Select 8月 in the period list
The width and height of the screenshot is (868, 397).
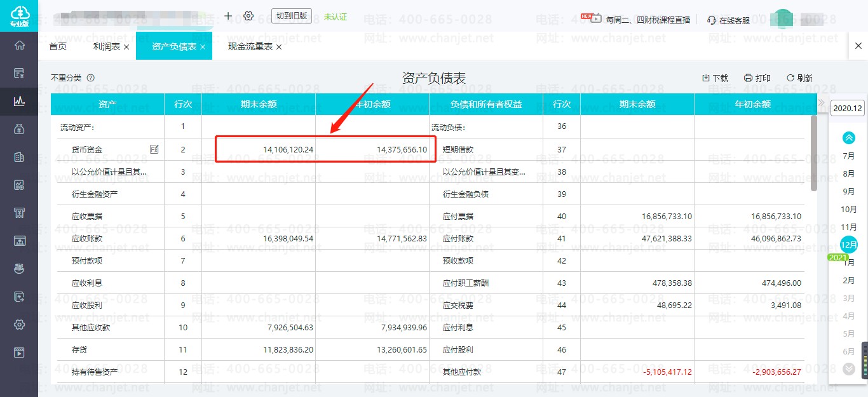tap(849, 173)
